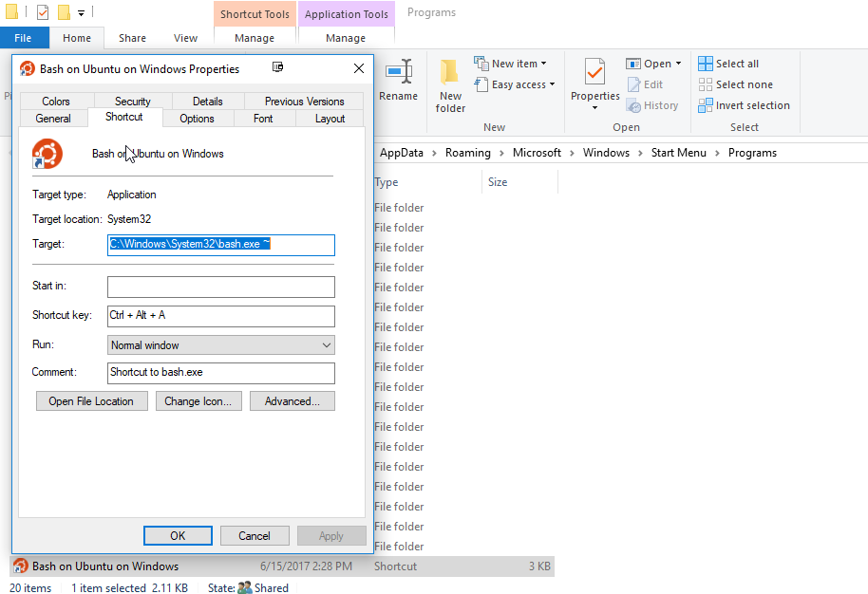This screenshot has width=868, height=594.
Task: Expand the New item dropdown
Action: (x=543, y=64)
